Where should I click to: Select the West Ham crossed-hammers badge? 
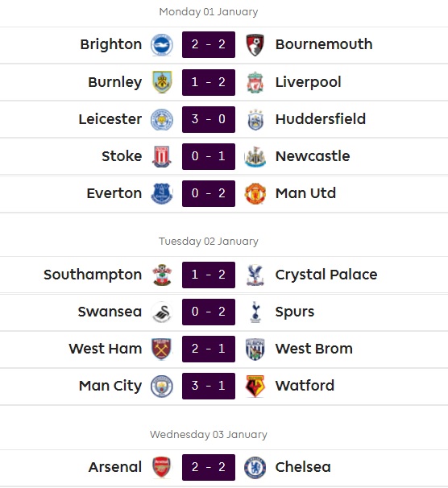[x=162, y=349]
